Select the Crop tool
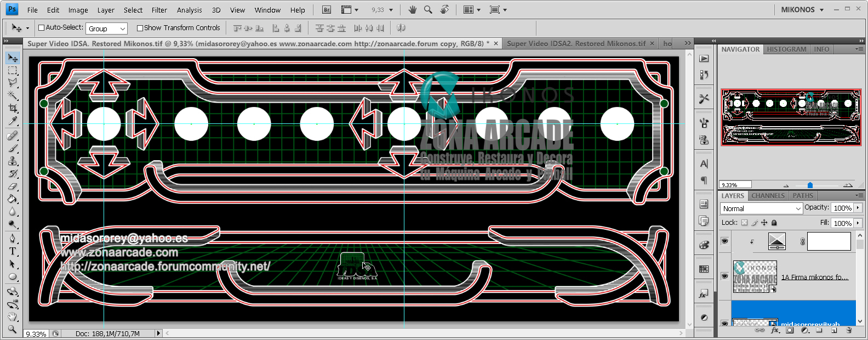868x340 pixels. coord(12,109)
